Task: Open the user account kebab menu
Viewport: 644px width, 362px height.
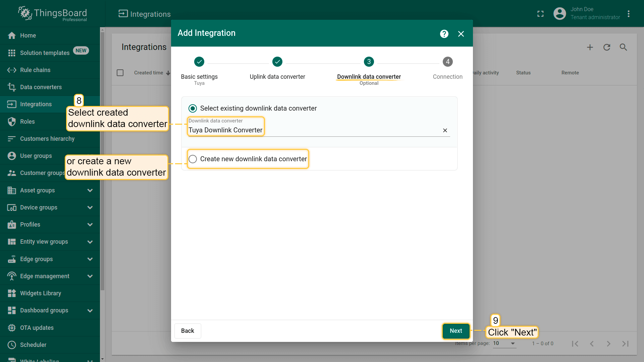Action: (629, 14)
